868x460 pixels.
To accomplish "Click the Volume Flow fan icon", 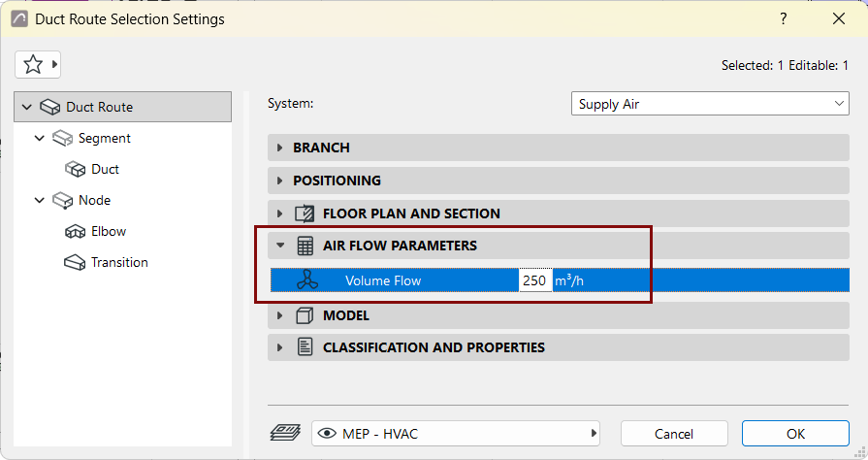I will coord(307,279).
